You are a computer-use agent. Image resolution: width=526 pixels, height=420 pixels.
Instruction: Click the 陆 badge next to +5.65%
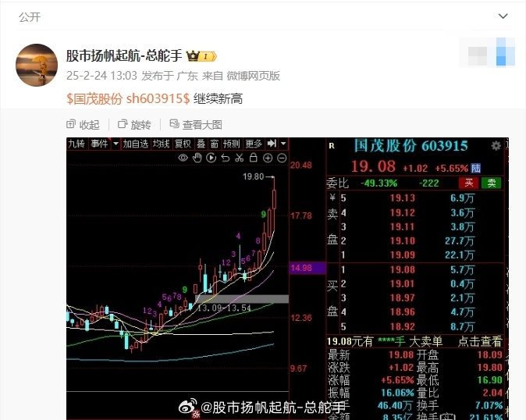476,168
